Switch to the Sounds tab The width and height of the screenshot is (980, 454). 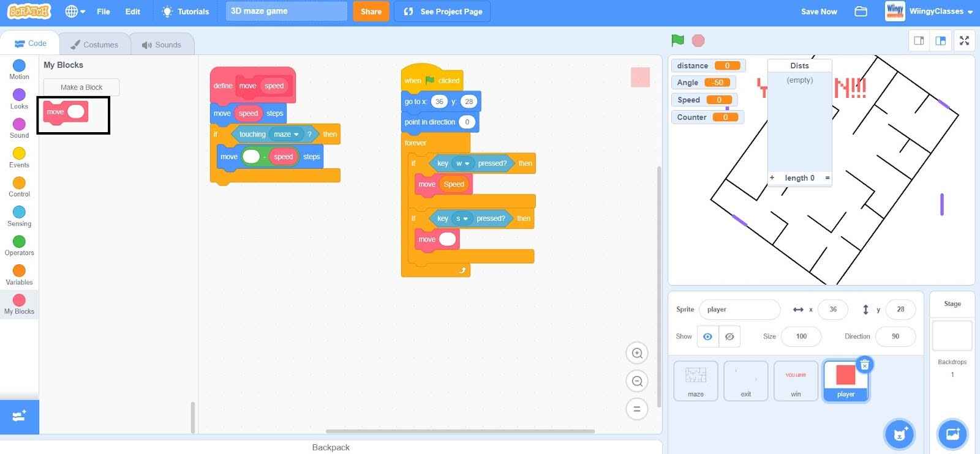(162, 45)
